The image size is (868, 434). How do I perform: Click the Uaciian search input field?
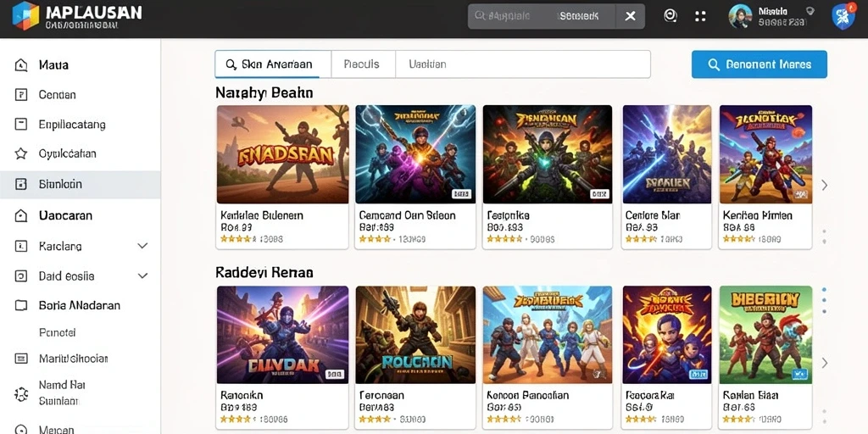tap(522, 64)
